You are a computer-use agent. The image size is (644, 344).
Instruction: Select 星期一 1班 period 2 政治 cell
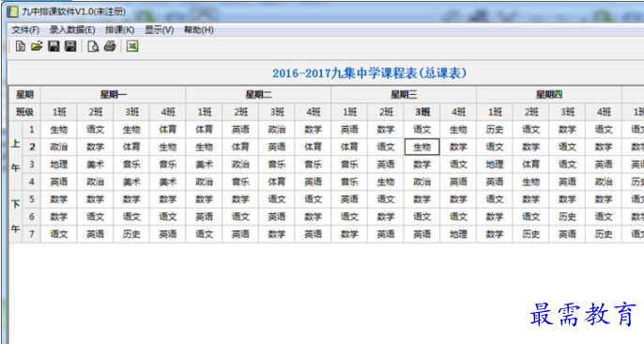[x=59, y=147]
